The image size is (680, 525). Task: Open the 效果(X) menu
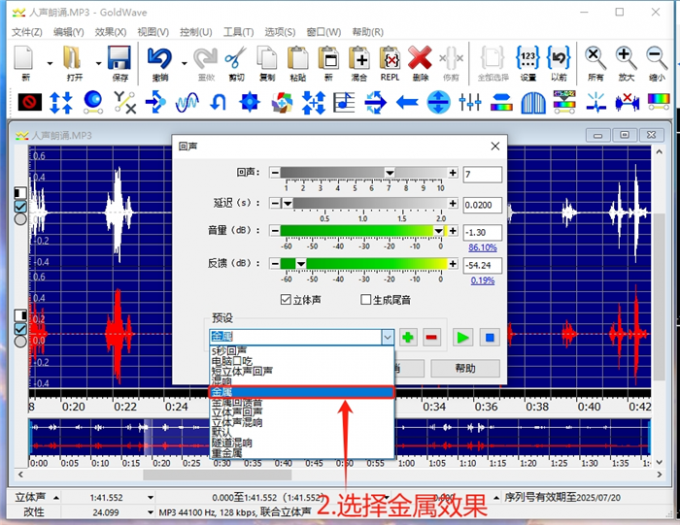[x=111, y=32]
